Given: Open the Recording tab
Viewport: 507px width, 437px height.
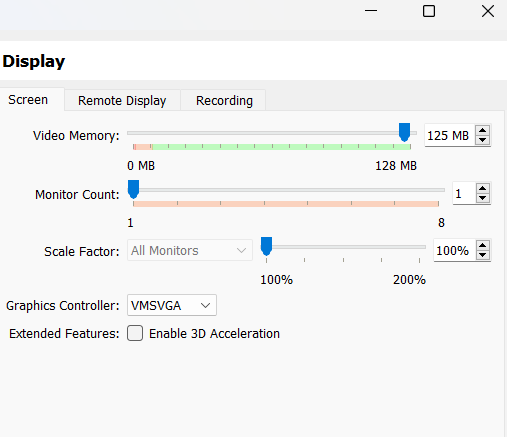Looking at the screenshot, I should [x=224, y=100].
